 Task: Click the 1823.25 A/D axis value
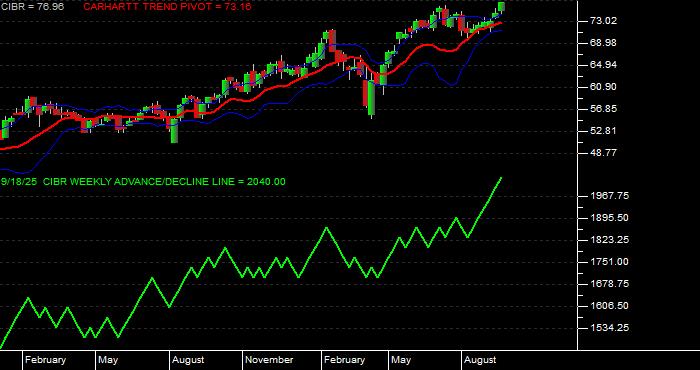(609, 240)
